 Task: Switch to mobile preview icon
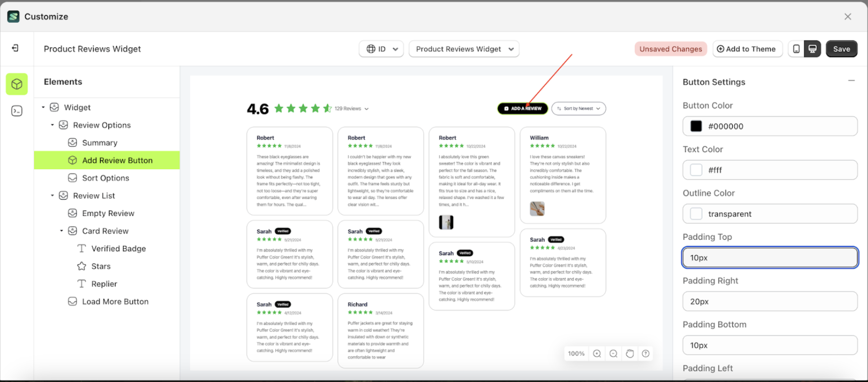point(796,49)
